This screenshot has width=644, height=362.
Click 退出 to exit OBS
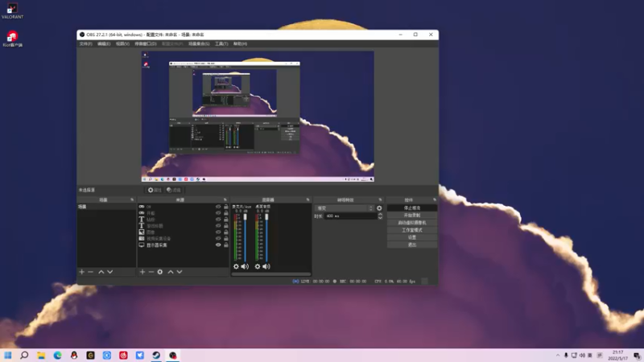point(412,245)
